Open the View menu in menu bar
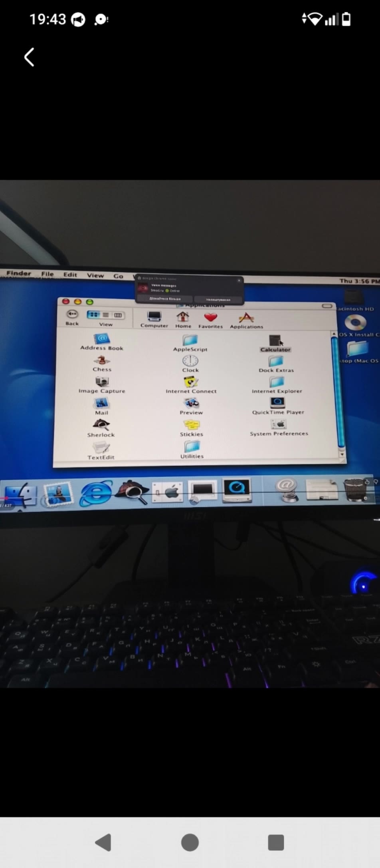The width and height of the screenshot is (380, 868). (95, 275)
